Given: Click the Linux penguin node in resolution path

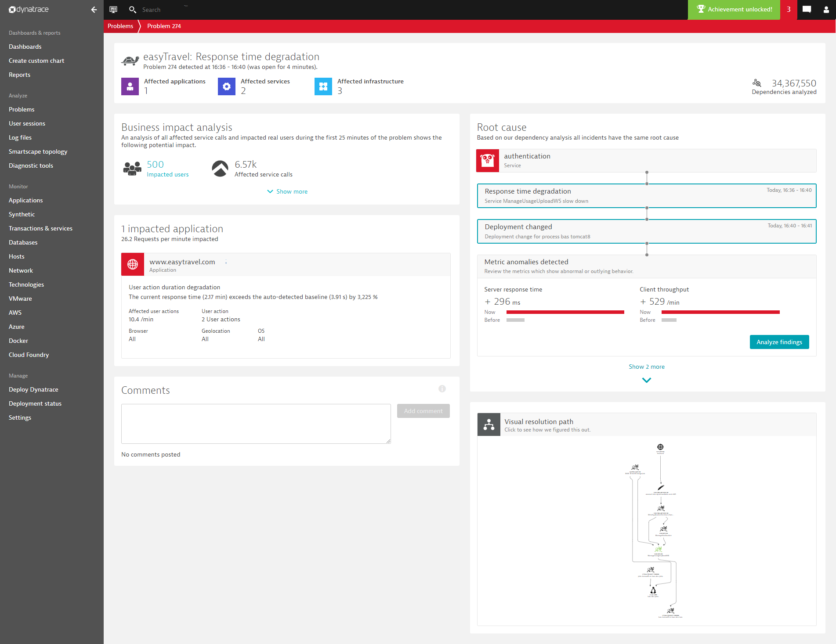Looking at the screenshot, I should (x=653, y=590).
